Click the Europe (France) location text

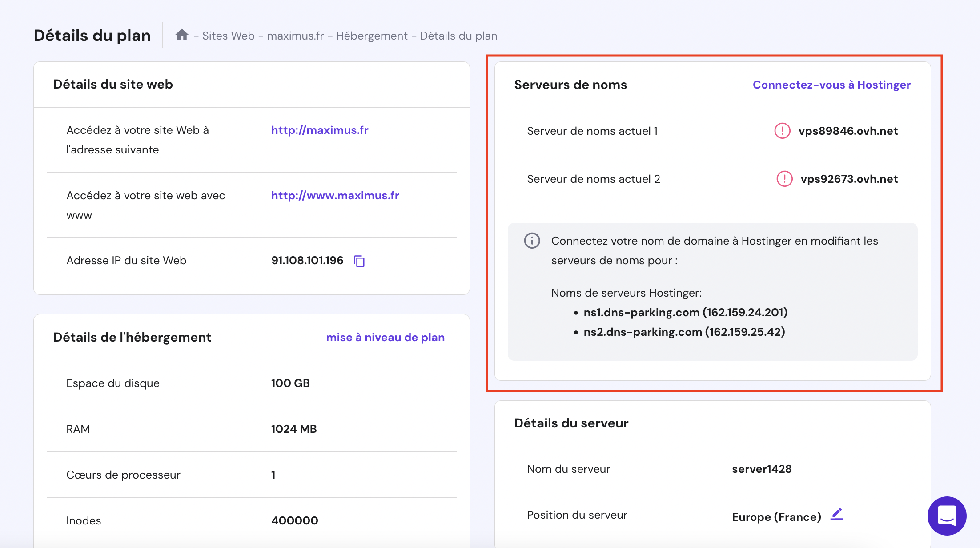tap(776, 517)
